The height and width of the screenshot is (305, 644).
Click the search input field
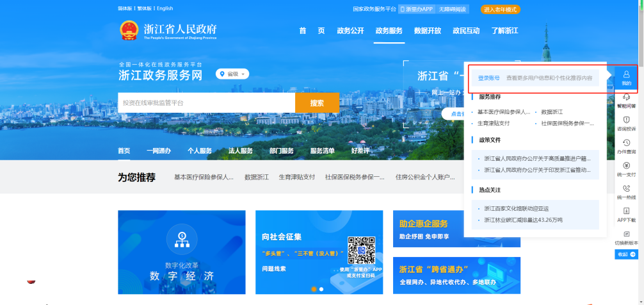point(206,103)
